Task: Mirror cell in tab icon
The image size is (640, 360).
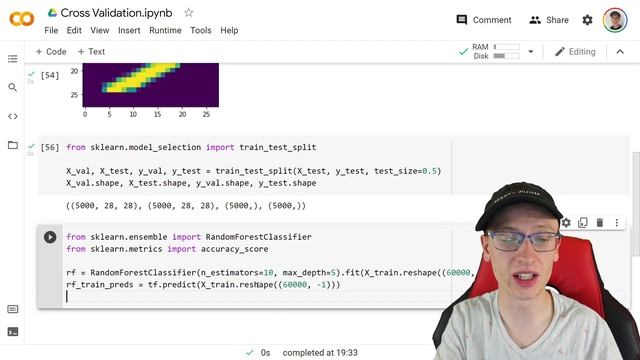Action: 582,222
